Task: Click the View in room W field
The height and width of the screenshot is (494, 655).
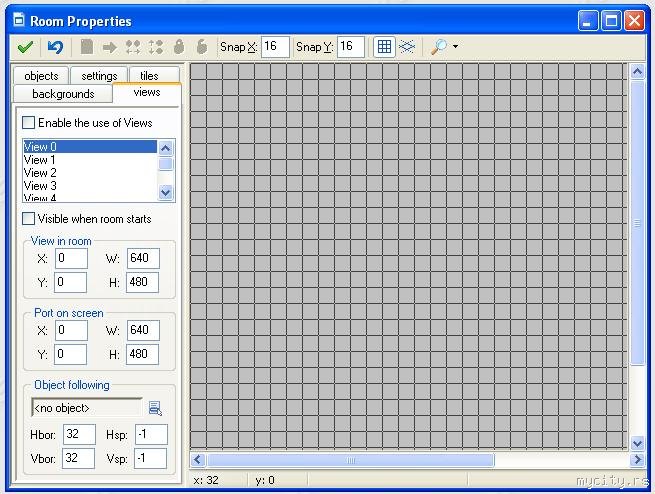Action: 143,258
